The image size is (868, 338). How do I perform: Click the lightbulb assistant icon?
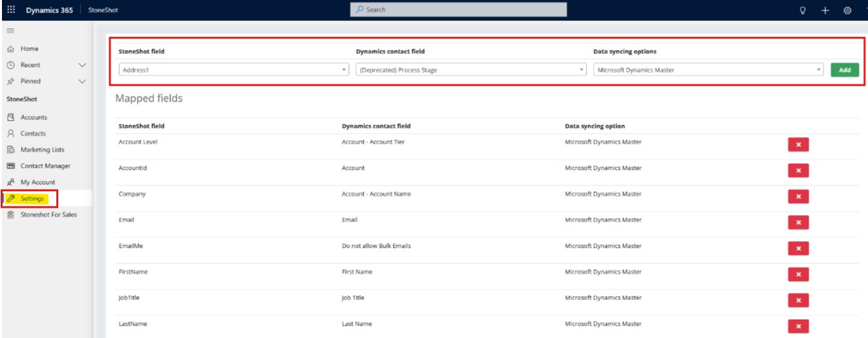pyautogui.click(x=803, y=10)
